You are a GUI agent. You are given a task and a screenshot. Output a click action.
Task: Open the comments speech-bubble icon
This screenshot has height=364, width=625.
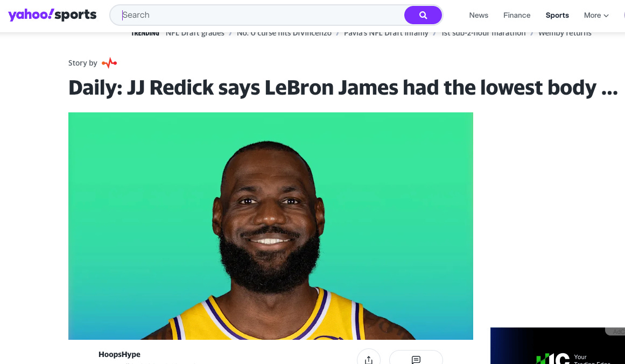point(416,360)
